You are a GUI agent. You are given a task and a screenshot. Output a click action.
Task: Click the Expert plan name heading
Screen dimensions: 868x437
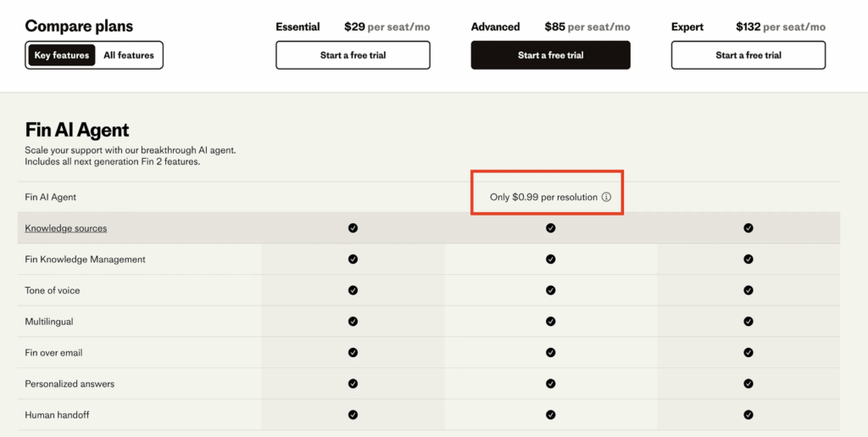coord(687,27)
